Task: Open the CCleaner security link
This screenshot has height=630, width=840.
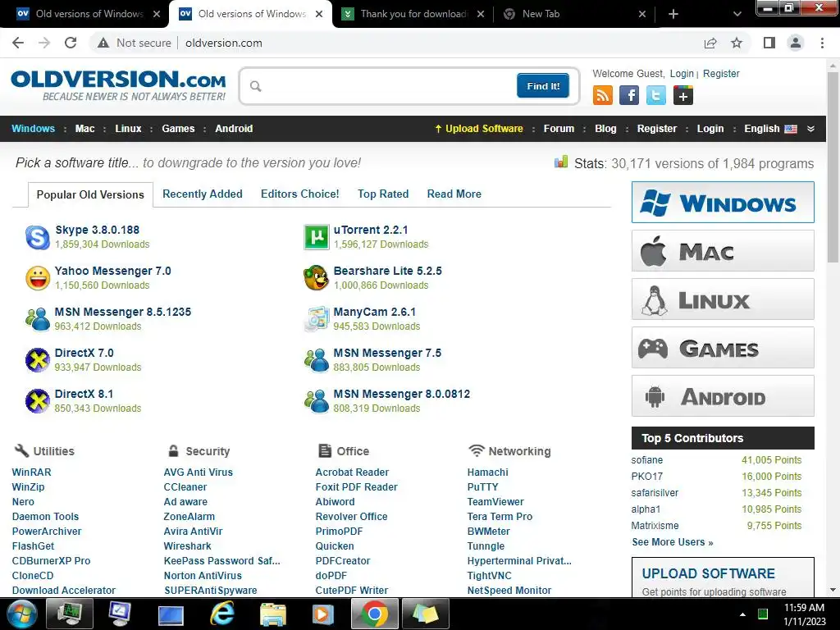Action: pyautogui.click(x=185, y=487)
